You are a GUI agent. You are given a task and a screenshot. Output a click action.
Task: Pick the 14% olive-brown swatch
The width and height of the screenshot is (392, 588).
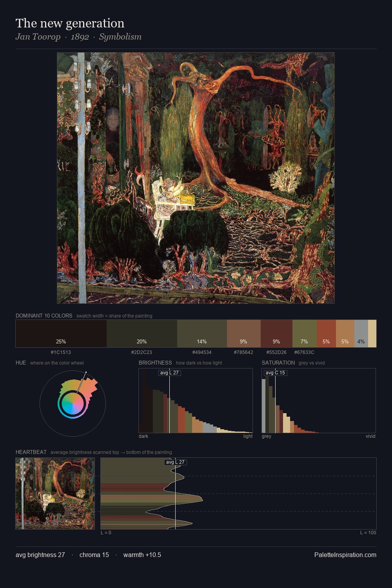(x=202, y=334)
